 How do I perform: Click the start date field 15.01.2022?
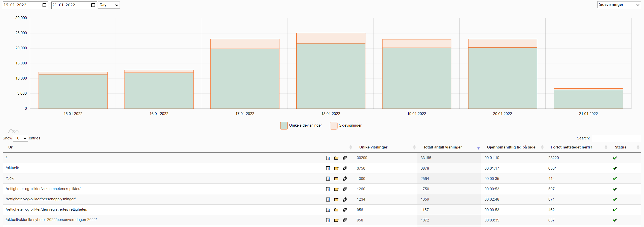tap(25, 5)
